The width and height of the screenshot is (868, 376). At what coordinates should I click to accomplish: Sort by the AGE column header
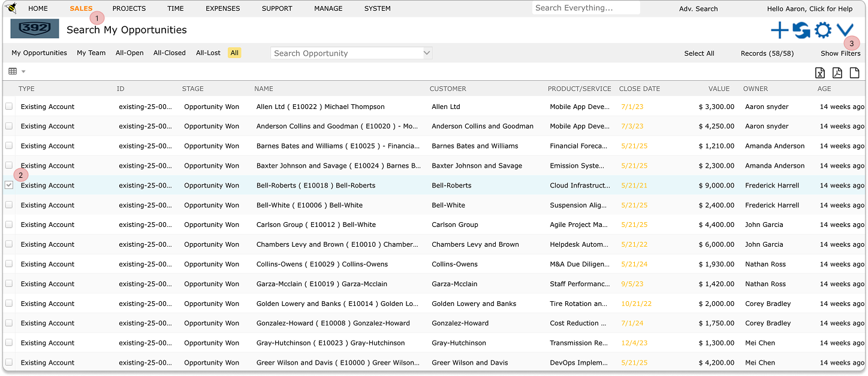point(824,89)
